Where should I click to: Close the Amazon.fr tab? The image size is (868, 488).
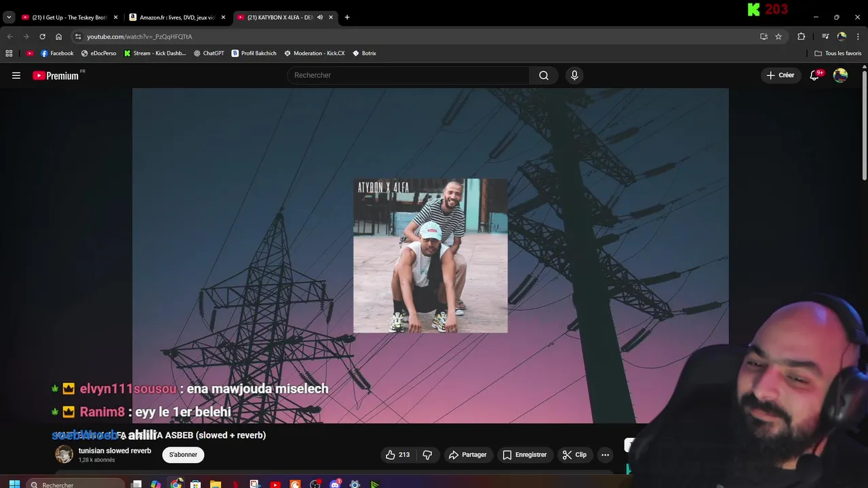223,17
